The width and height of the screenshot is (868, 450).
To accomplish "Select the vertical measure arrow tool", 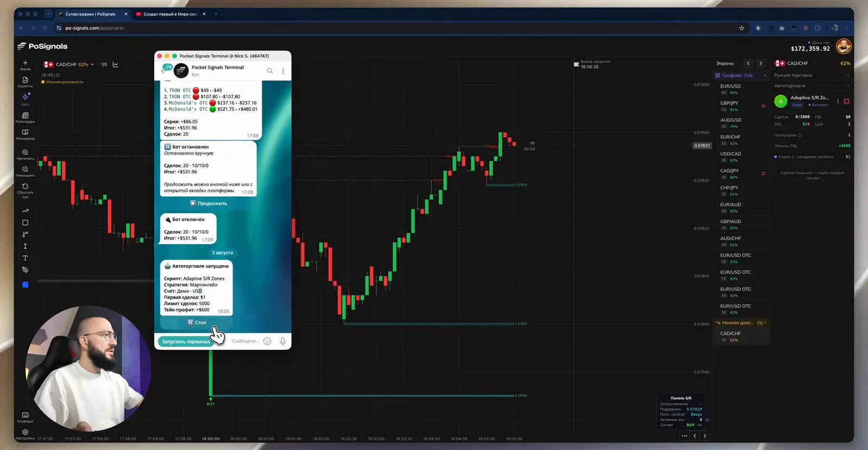I will pos(25,246).
